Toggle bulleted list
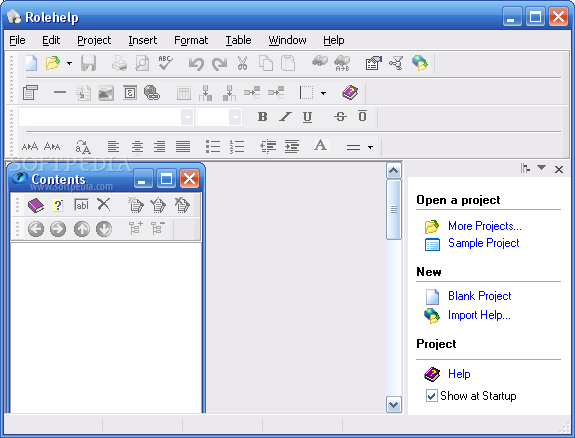 tap(213, 146)
